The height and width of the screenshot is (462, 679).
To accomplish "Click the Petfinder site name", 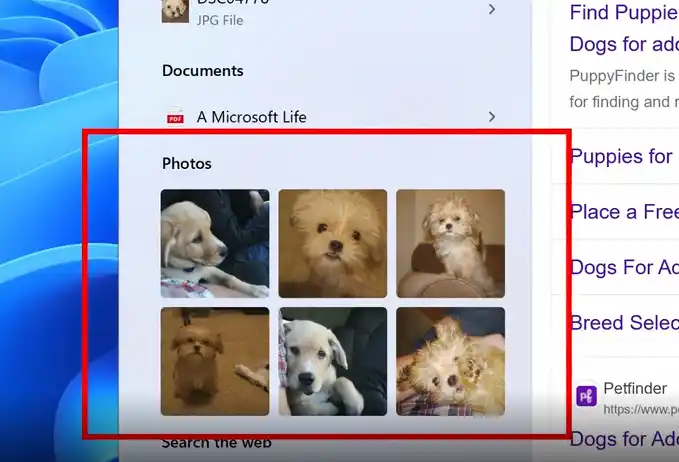I will 635,388.
